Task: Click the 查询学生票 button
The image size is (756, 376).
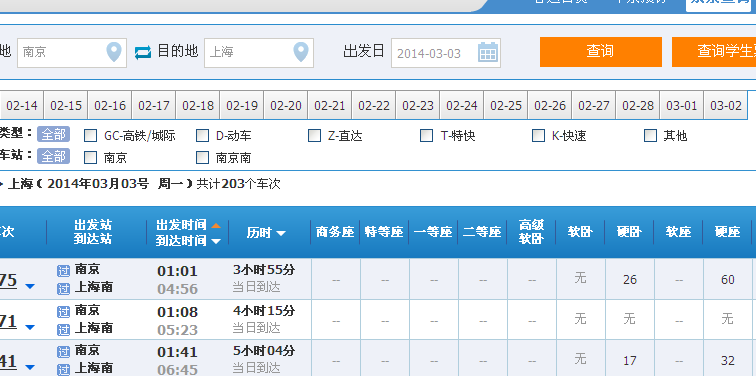Action: click(714, 52)
